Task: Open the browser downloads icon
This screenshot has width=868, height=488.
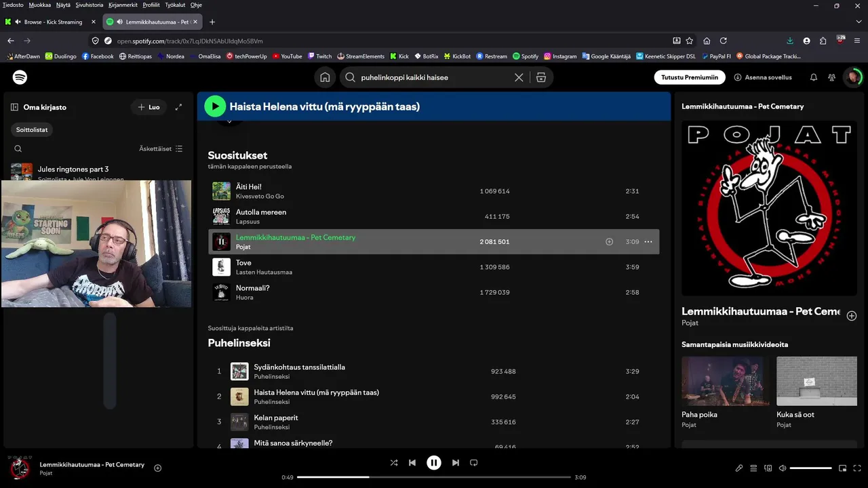Action: coord(790,41)
